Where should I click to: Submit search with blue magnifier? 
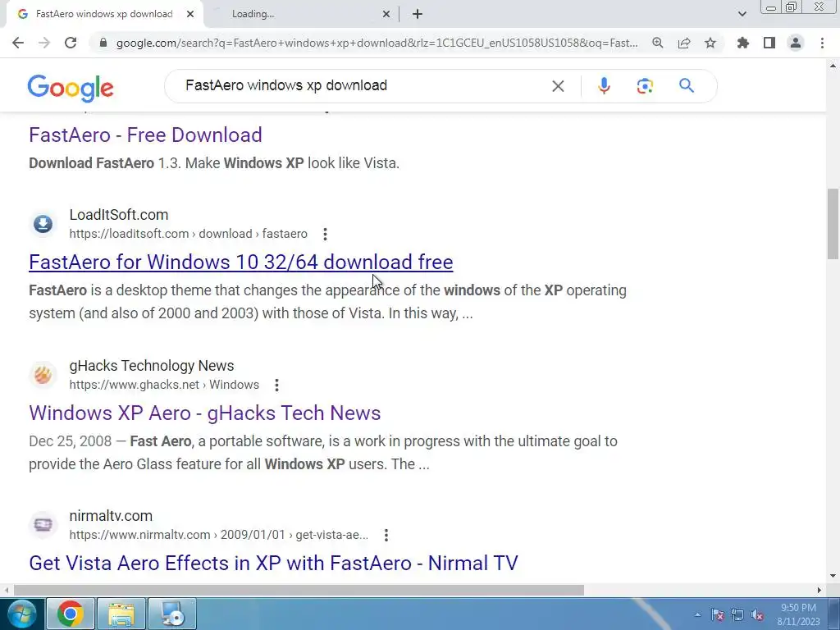click(x=687, y=85)
